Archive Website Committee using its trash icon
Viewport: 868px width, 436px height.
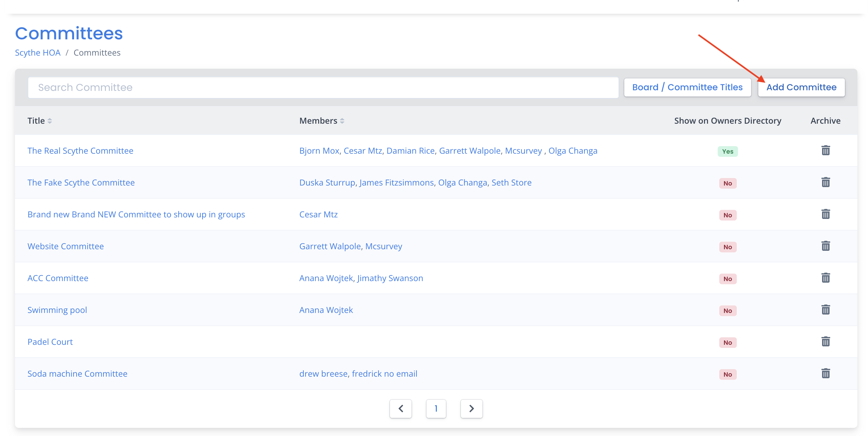(x=825, y=246)
